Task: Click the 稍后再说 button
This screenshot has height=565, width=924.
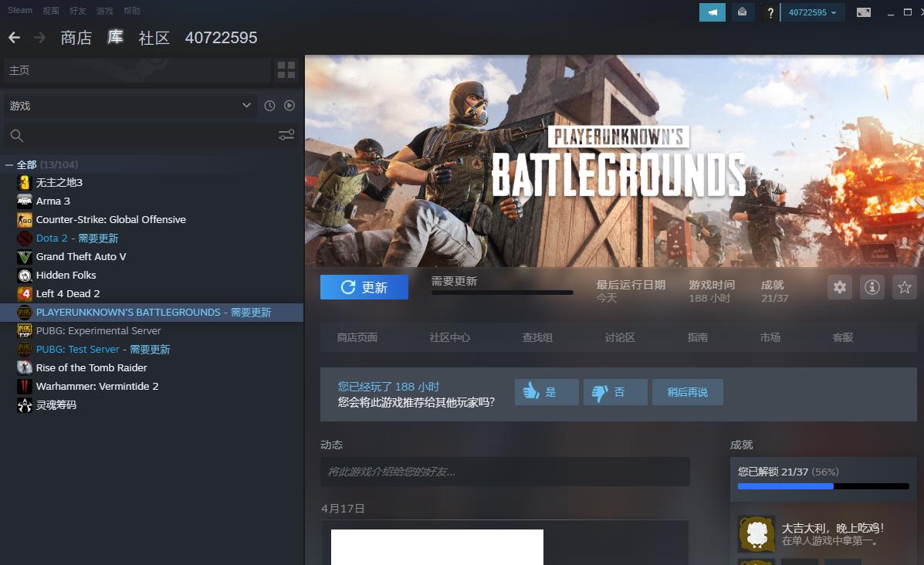Action: 687,392
